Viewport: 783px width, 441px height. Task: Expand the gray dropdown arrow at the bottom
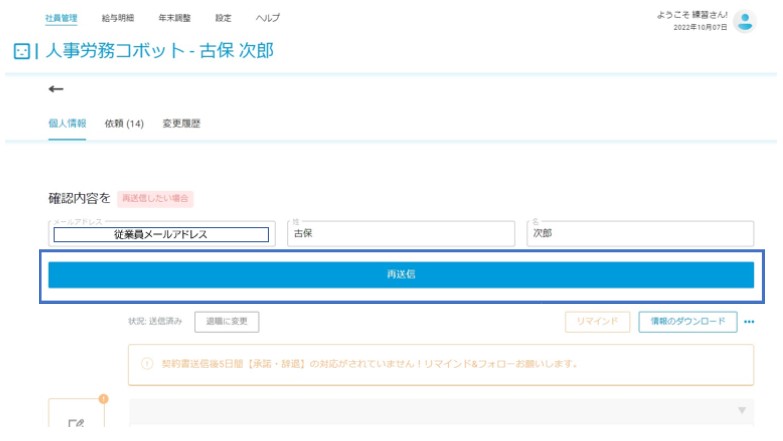(x=742, y=410)
